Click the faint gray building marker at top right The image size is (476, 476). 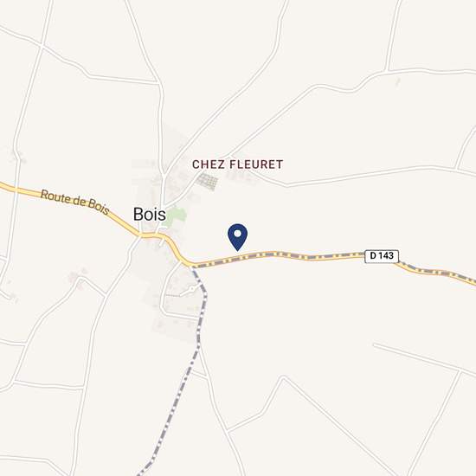tap(398, 81)
